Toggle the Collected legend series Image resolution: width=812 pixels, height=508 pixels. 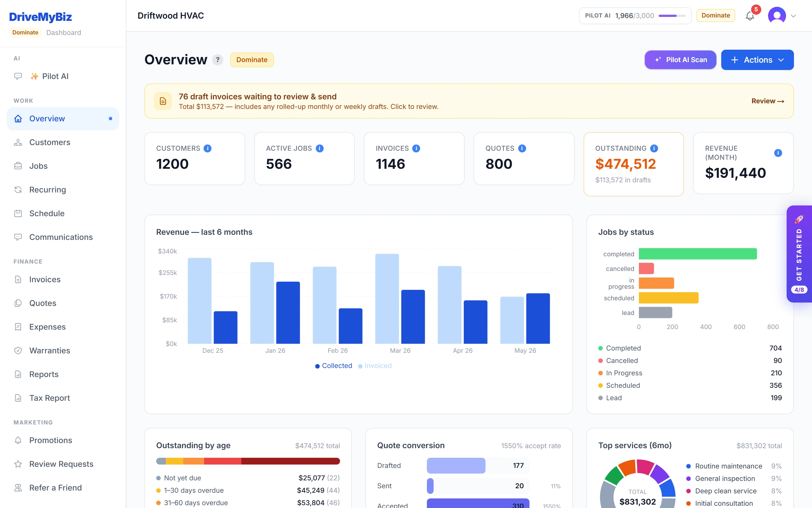click(334, 365)
